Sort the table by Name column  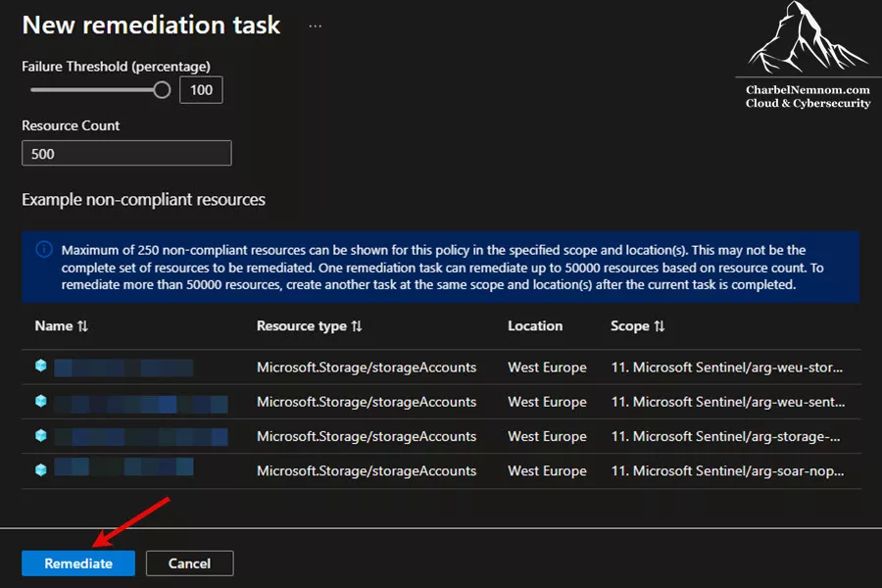point(62,325)
